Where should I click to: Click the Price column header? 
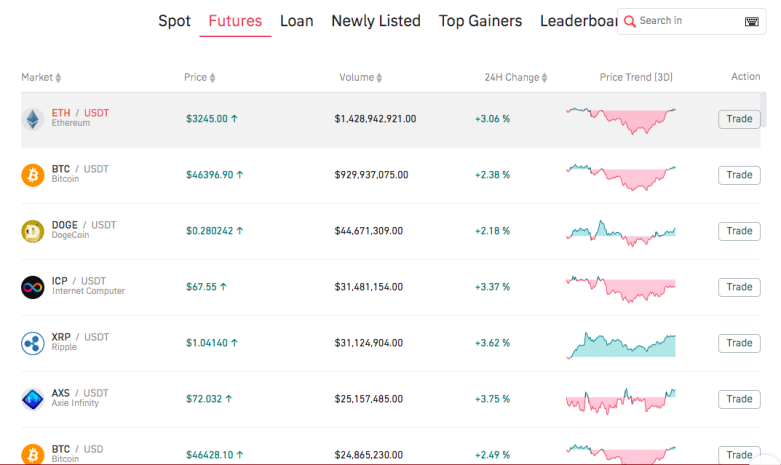195,78
